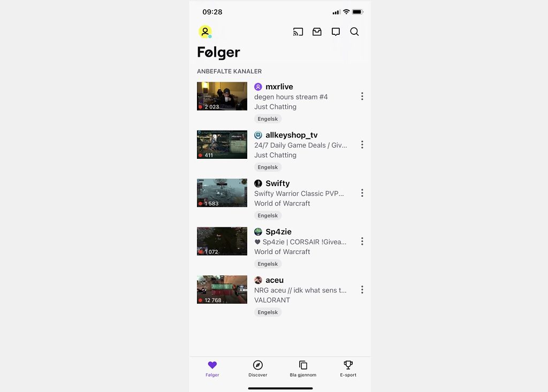
Task: Click World of Warcraft under Swifty
Action: click(x=282, y=203)
